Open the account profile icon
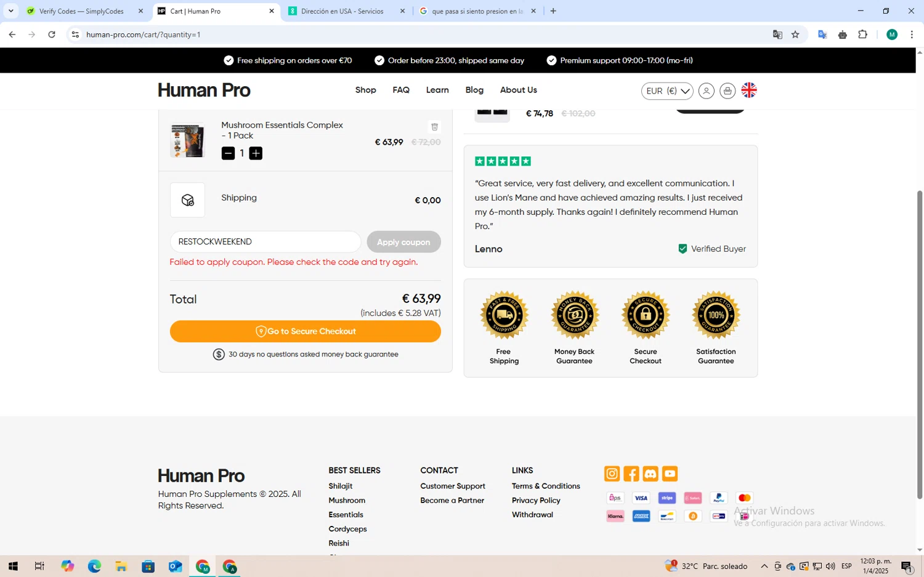 point(707,91)
